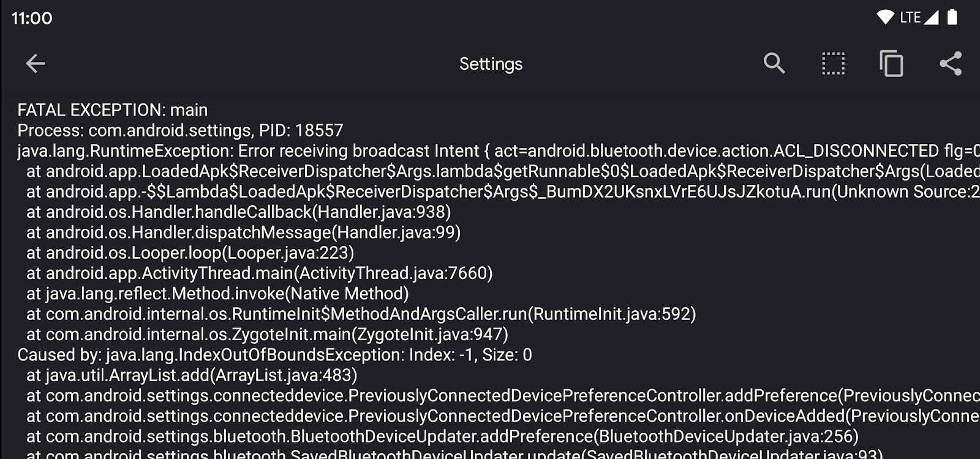The height and width of the screenshot is (459, 980).
Task: Select the RuntimeException error message line
Action: coord(429,151)
